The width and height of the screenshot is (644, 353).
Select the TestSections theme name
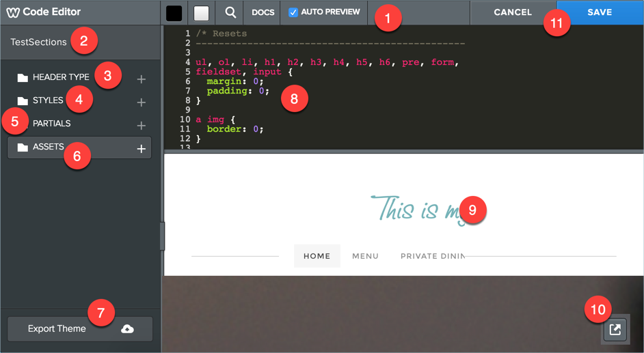38,42
